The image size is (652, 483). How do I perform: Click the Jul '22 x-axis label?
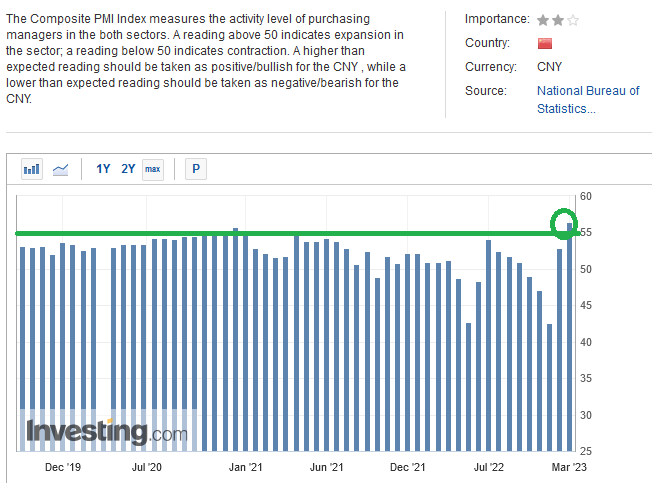point(489,467)
